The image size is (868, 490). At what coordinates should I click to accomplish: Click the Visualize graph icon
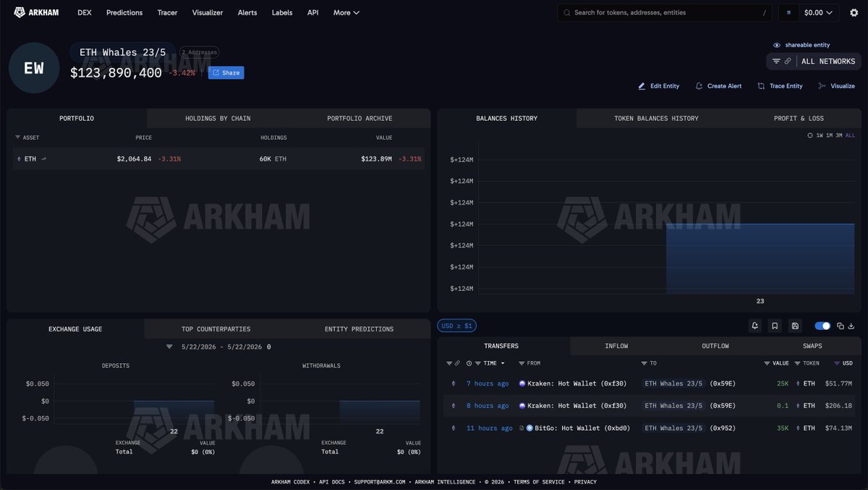822,86
